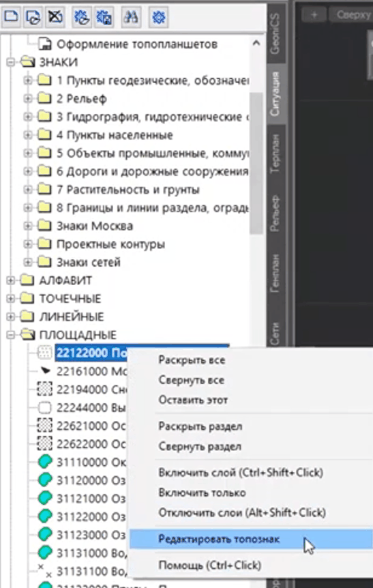The height and width of the screenshot is (588, 373).
Task: Click the empty square icon of 22244000
Action: pos(44,407)
